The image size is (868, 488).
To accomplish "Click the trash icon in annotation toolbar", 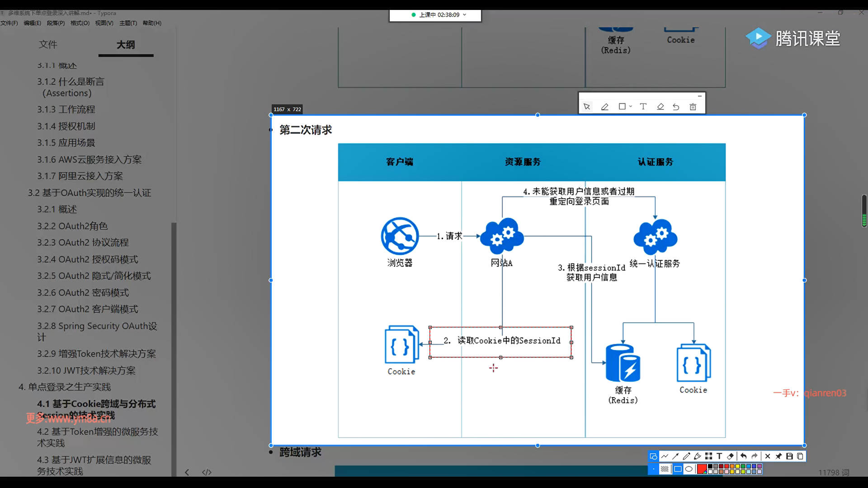I will [x=693, y=107].
